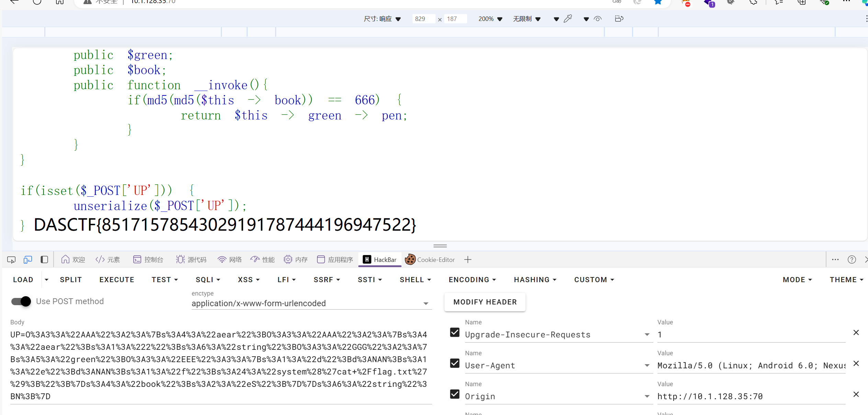868x415 pixels.
Task: Click the DevTools panel resize handle
Action: tap(440, 246)
